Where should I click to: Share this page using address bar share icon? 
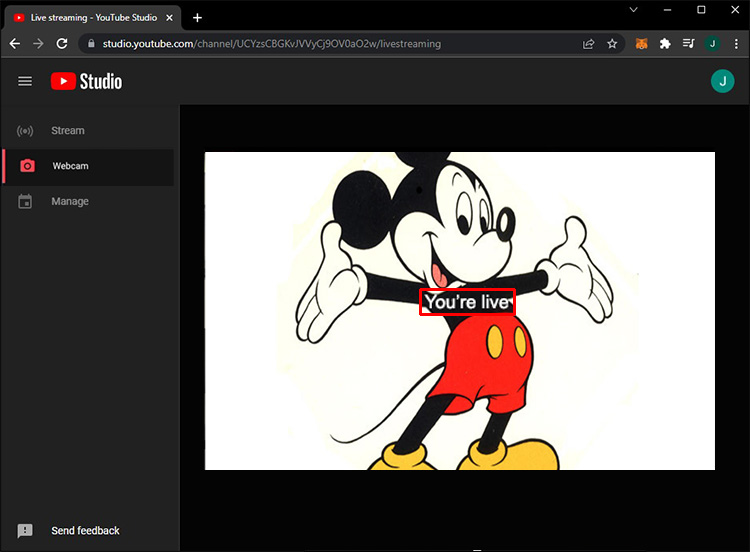point(588,44)
